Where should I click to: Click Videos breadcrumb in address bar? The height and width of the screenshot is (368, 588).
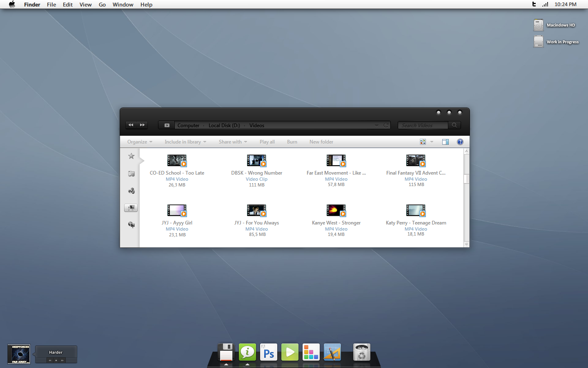click(x=257, y=126)
